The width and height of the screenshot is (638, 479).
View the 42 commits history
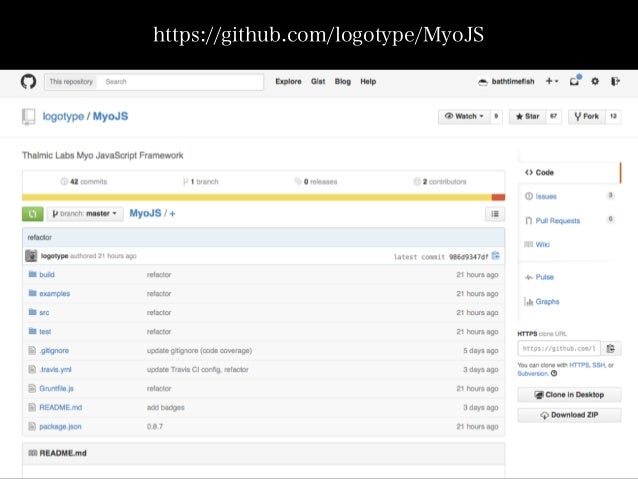84,182
